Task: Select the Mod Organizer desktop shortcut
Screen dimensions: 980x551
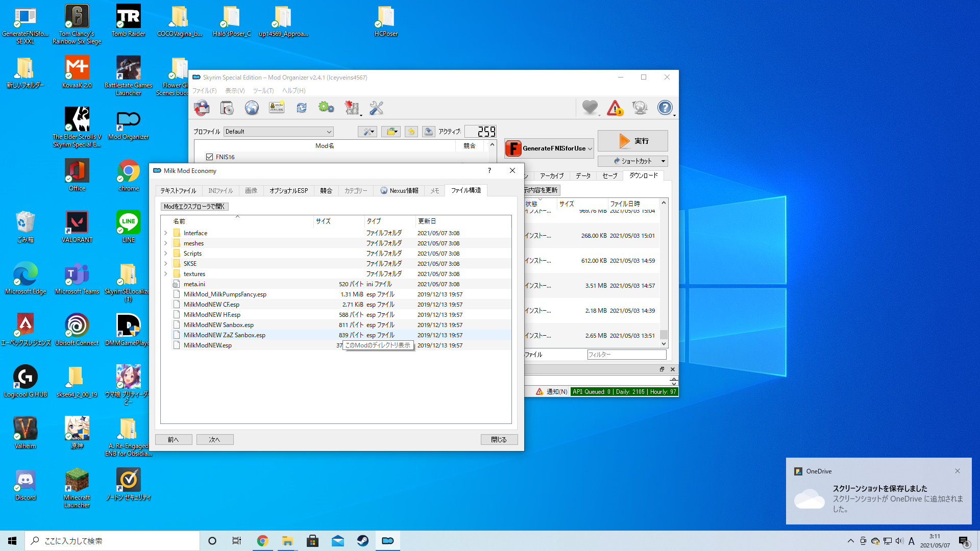Action: pos(128,124)
